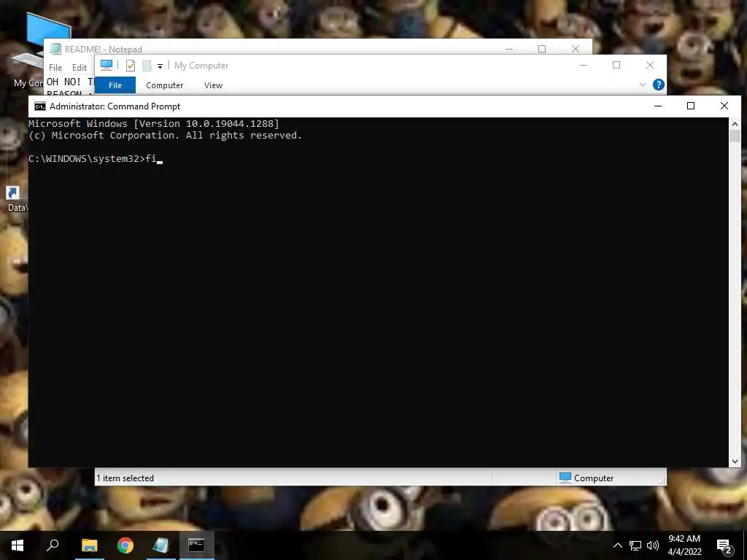The width and height of the screenshot is (747, 560).
Task: Click '1 item selected' status text
Action: [125, 478]
